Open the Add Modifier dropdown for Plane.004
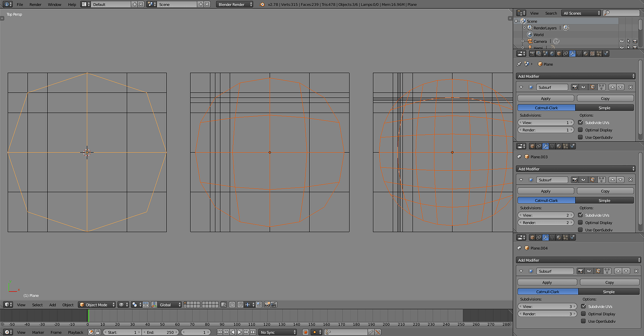 pyautogui.click(x=579, y=260)
